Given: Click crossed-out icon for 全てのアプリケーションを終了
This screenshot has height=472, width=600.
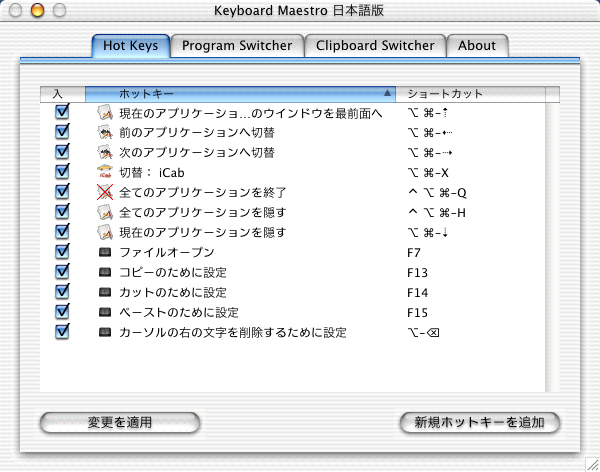Looking at the screenshot, I should pos(105,192).
